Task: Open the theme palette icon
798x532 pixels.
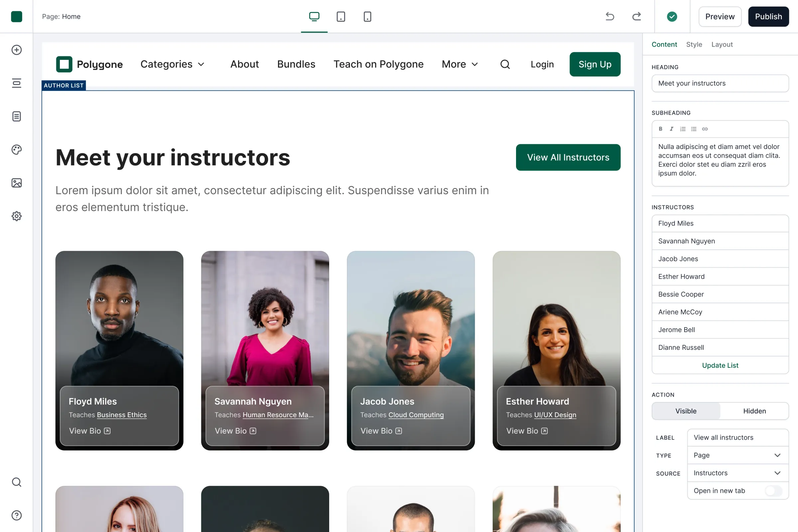Action: (x=16, y=150)
